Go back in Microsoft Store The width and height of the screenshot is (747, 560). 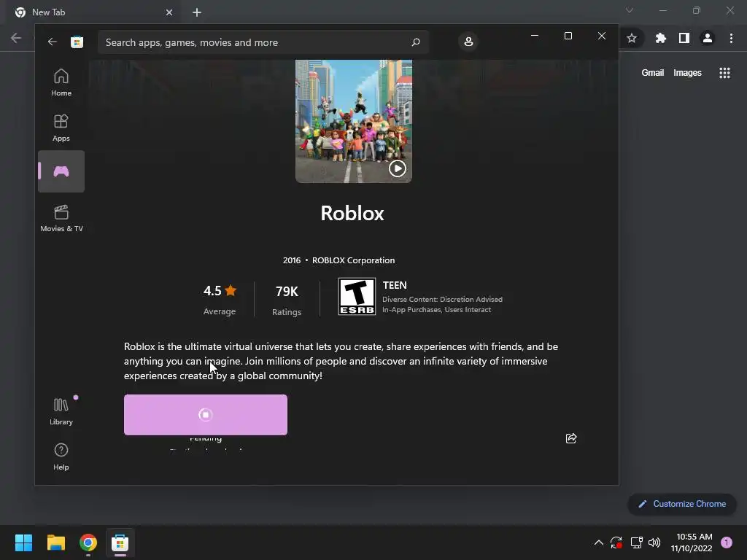[53, 42]
